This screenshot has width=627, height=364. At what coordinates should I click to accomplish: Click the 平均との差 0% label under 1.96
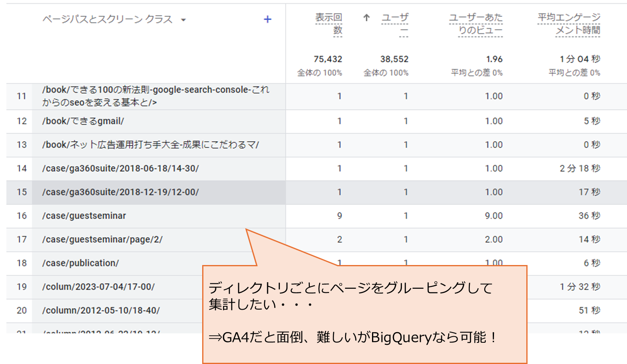477,73
